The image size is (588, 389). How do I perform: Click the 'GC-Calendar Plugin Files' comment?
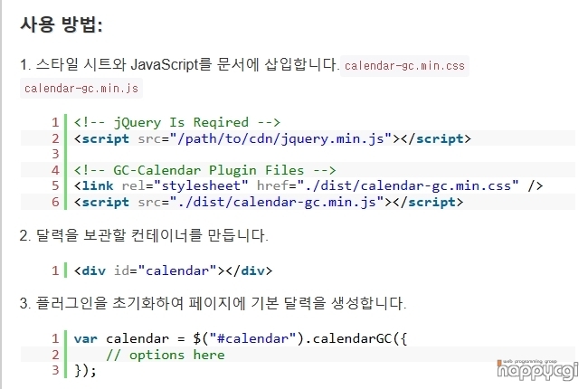[204, 170]
